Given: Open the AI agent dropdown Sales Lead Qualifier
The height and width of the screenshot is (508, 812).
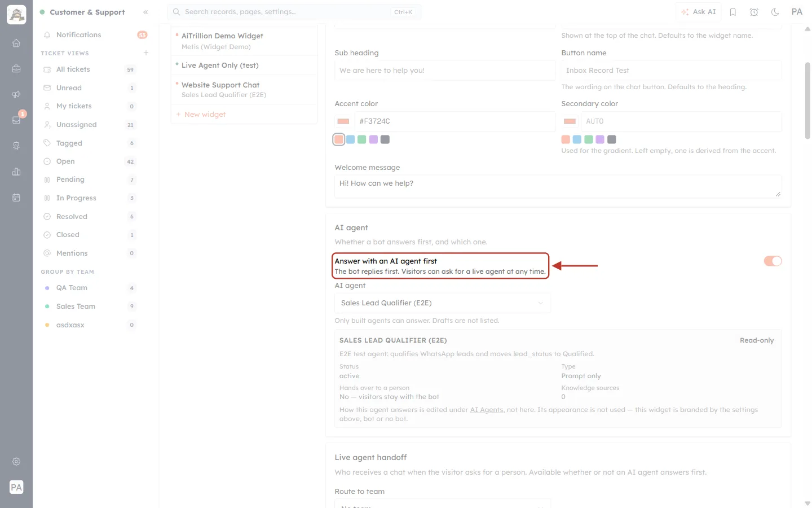Looking at the screenshot, I should 443,303.
